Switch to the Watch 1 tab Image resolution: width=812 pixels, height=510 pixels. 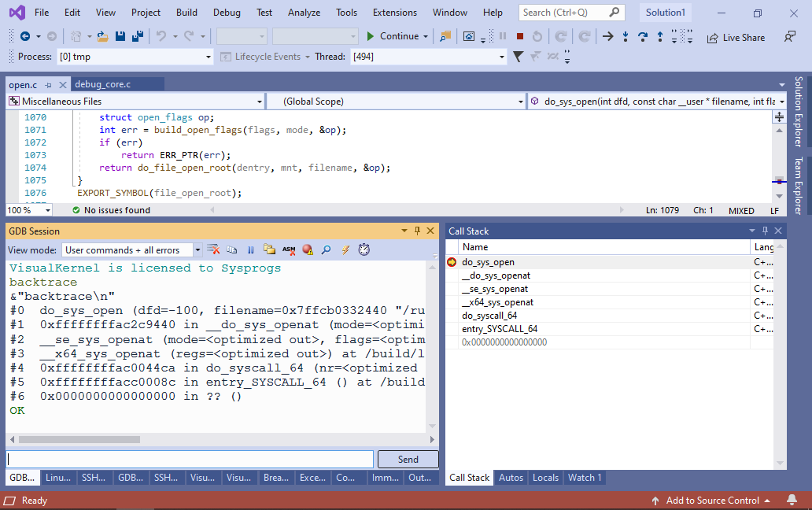coord(584,478)
